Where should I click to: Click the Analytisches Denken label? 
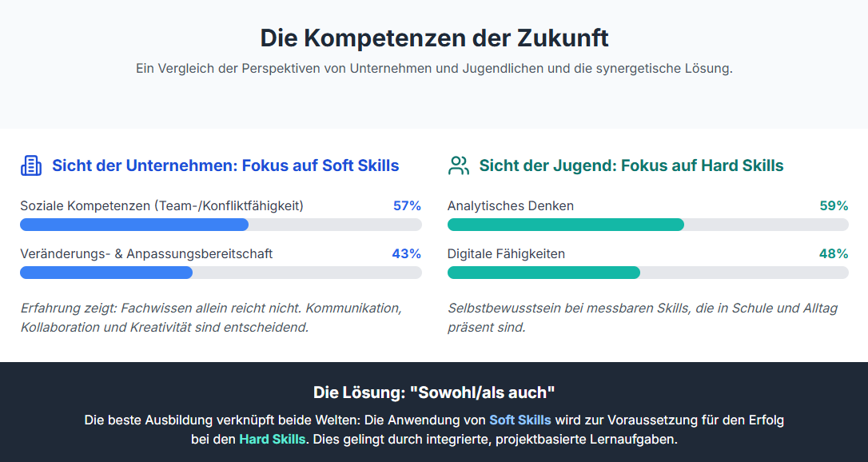(x=511, y=205)
